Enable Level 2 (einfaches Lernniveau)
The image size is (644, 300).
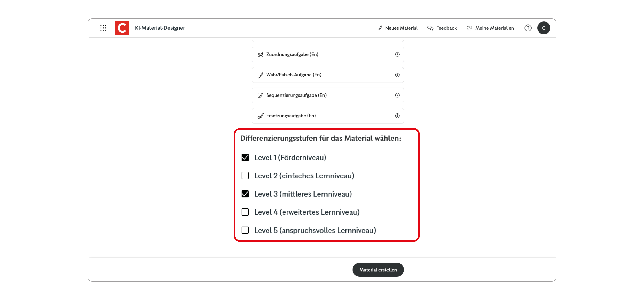point(245,175)
